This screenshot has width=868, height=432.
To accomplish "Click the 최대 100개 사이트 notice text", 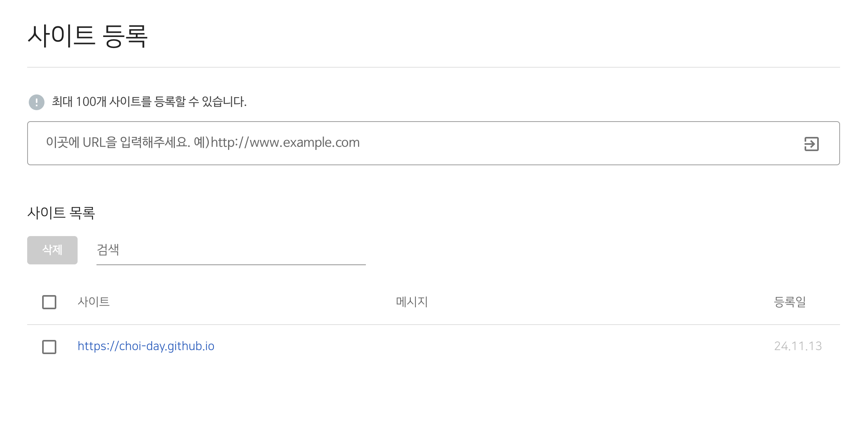I will pos(149,102).
